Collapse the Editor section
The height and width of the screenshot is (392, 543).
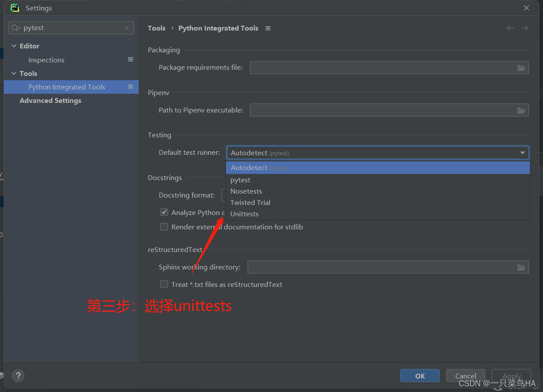click(14, 46)
